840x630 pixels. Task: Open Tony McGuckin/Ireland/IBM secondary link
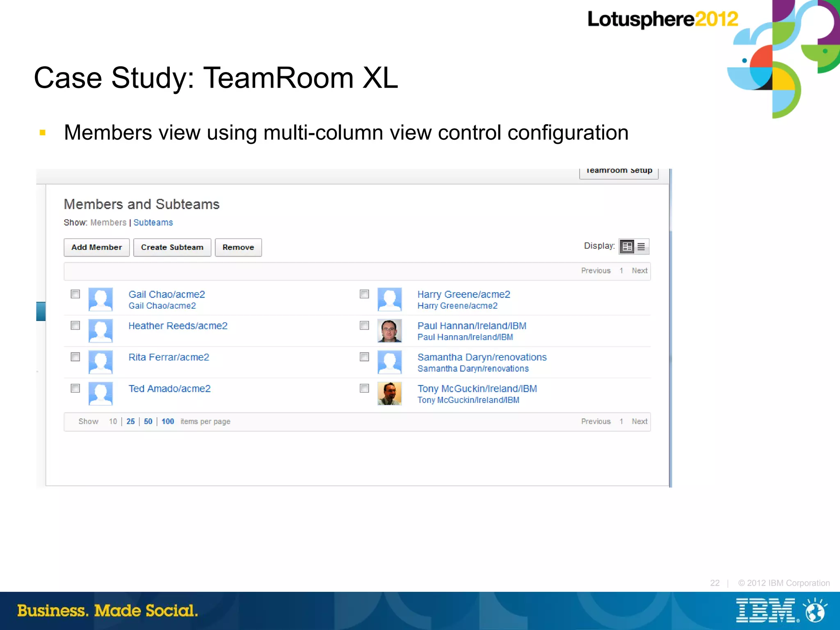(x=468, y=400)
